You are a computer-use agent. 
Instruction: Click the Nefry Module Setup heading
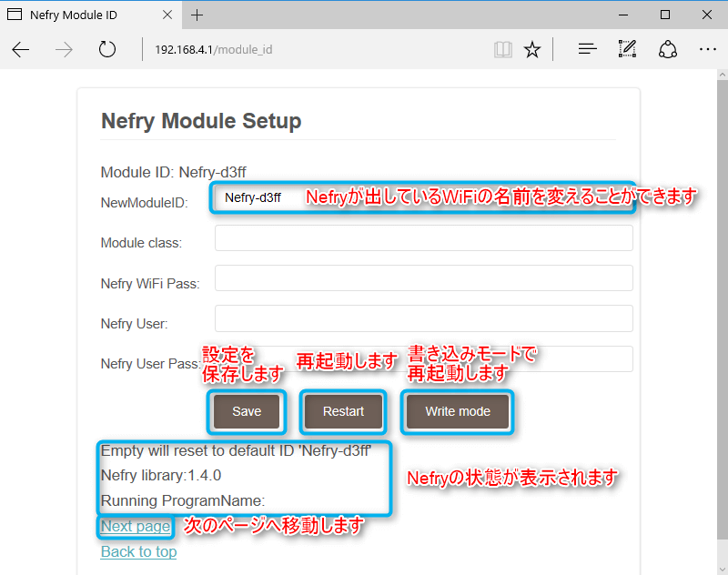(201, 121)
